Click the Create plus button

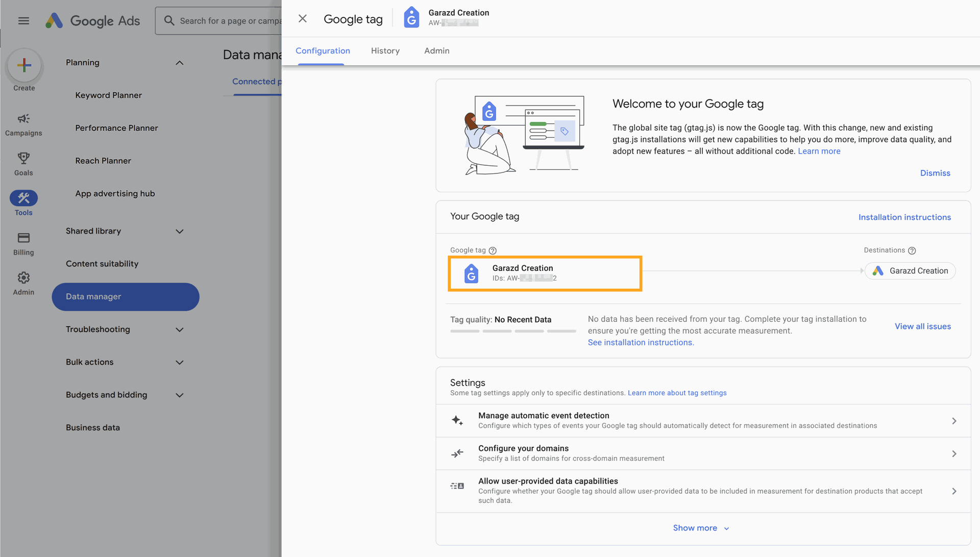pyautogui.click(x=24, y=65)
